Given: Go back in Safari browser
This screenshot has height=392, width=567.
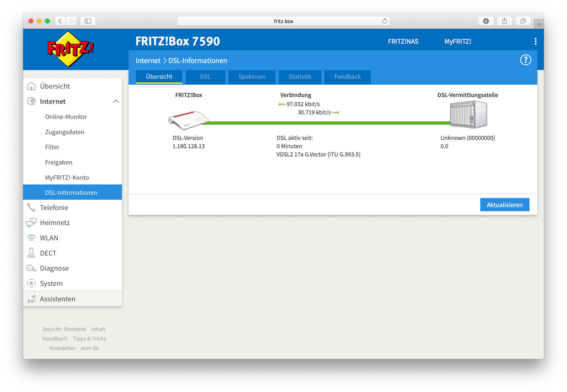Looking at the screenshot, I should (61, 21).
